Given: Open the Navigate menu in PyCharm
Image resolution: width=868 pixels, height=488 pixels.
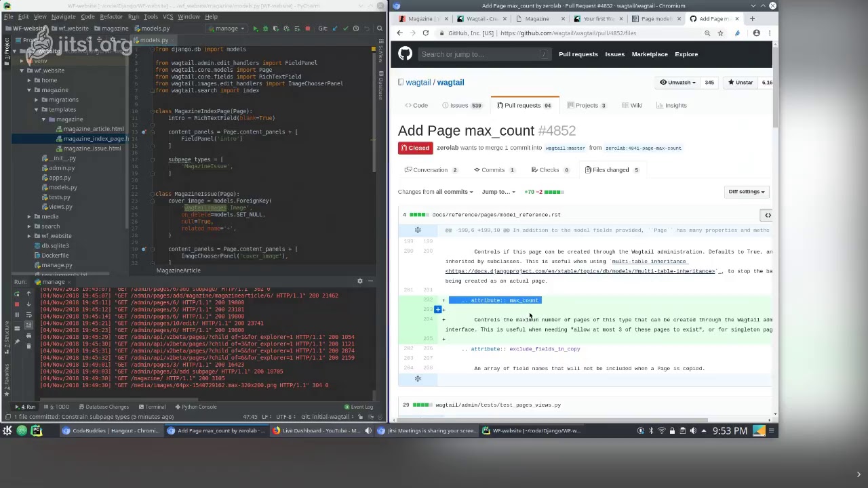Looking at the screenshot, I should 64,17.
